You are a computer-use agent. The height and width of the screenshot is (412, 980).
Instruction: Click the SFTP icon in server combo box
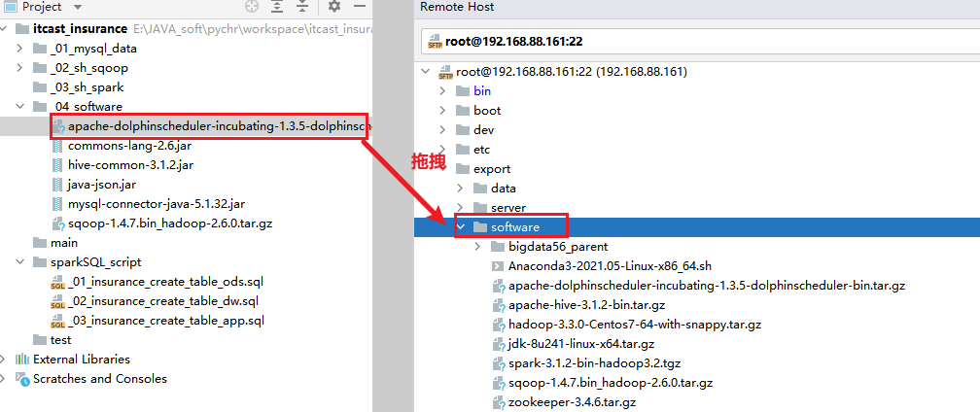tap(435, 43)
